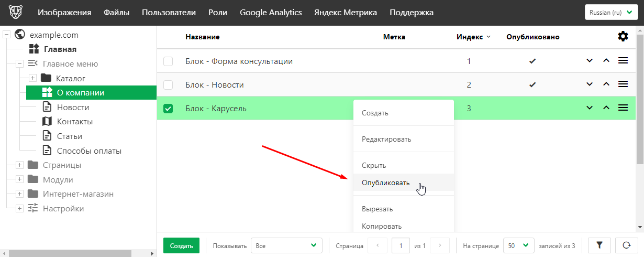644x257 pixels.
Task: Choose Редактировать from the context menu
Action: click(x=386, y=139)
